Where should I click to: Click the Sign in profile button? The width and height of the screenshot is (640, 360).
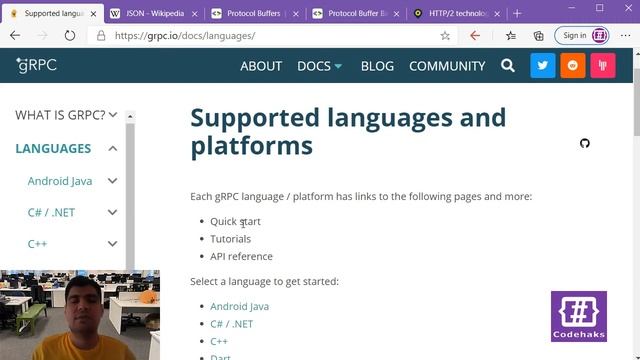pyautogui.click(x=582, y=36)
